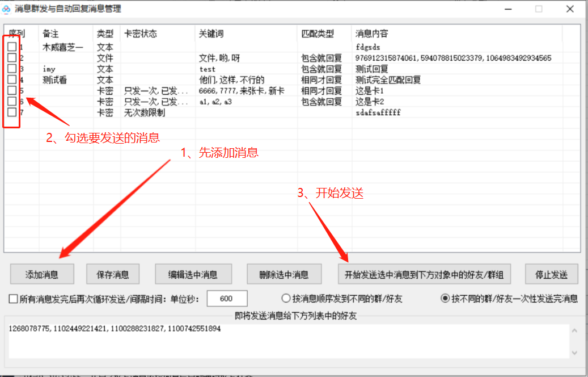Image resolution: width=588 pixels, height=377 pixels.
Task: Click the interval seconds field showing 600
Action: click(227, 298)
